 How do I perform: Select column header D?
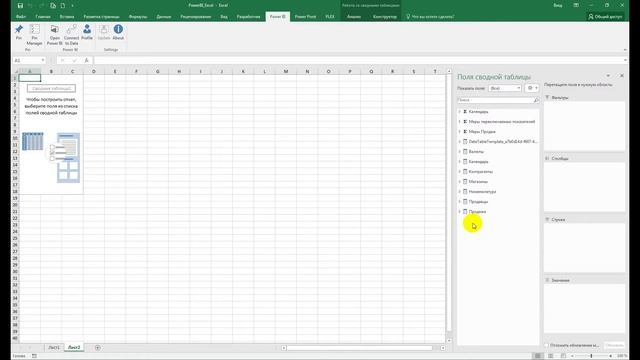coord(93,71)
